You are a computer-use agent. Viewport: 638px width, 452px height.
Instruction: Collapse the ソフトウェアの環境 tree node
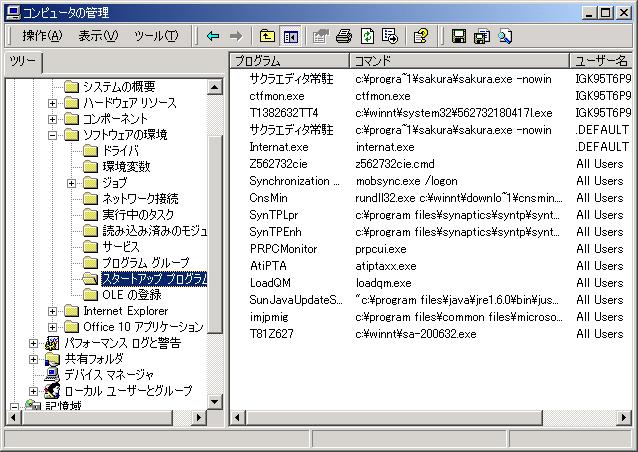click(53, 135)
